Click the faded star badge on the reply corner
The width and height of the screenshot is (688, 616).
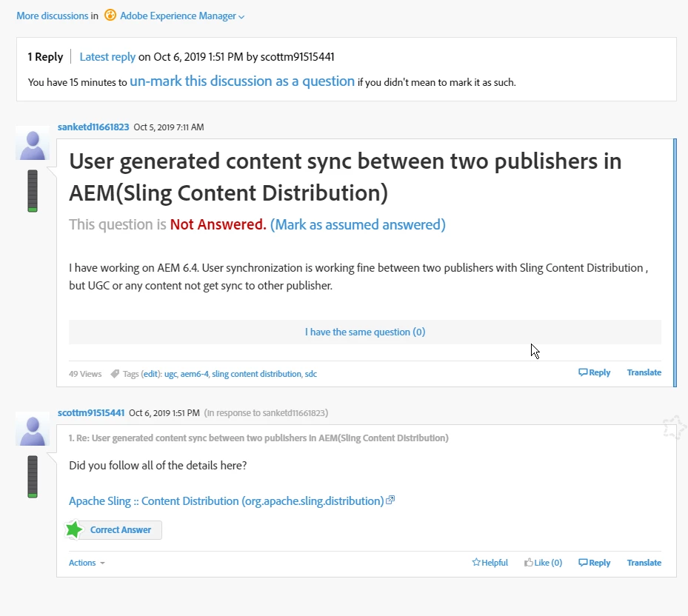(x=673, y=427)
